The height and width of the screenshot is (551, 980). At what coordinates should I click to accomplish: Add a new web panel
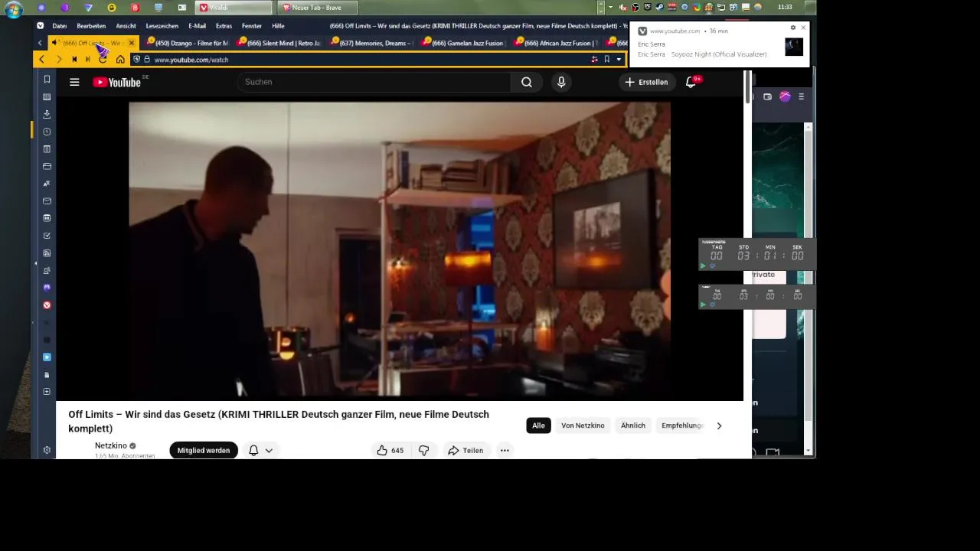click(47, 392)
